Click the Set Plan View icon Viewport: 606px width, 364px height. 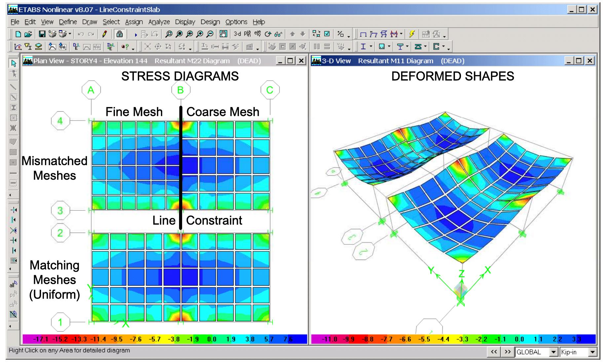coord(247,34)
